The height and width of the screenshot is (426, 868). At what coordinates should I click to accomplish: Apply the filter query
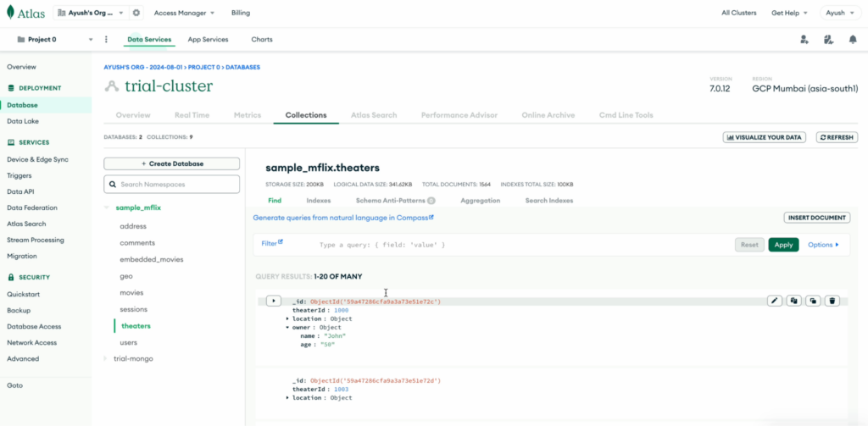tap(783, 245)
